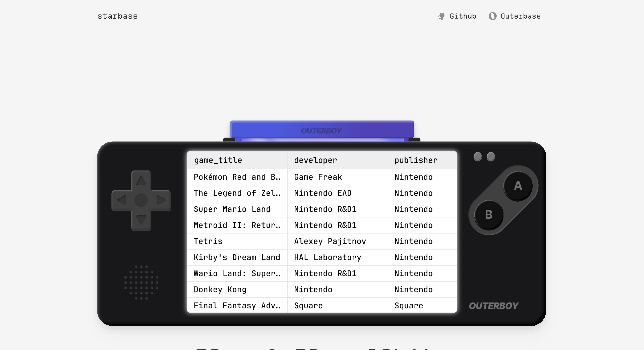Click the D-pad right arrow
Screen dimensions: 644x350
coord(161,200)
